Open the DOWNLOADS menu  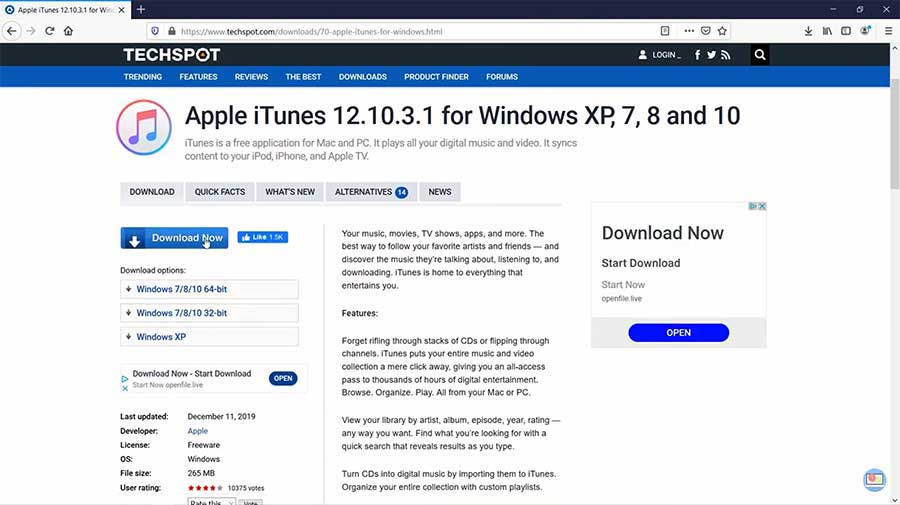tap(363, 76)
